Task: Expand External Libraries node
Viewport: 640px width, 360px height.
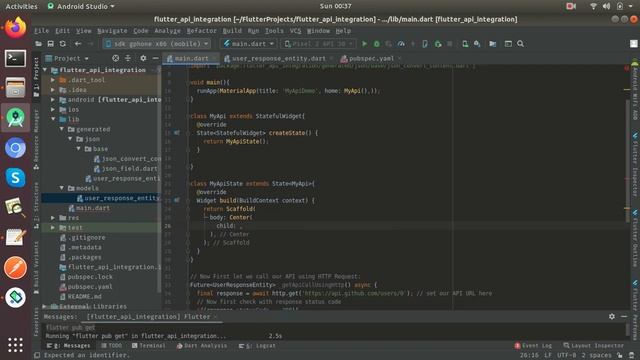Action: pyautogui.click(x=45, y=306)
